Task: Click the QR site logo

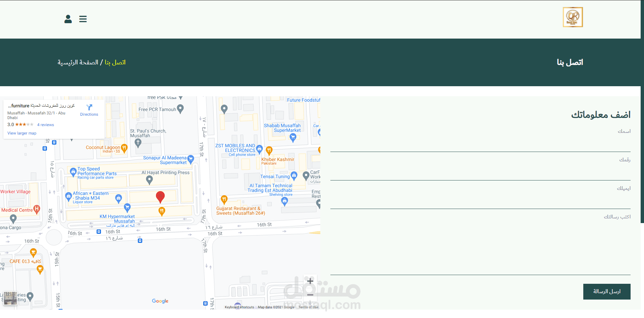Action: (573, 17)
